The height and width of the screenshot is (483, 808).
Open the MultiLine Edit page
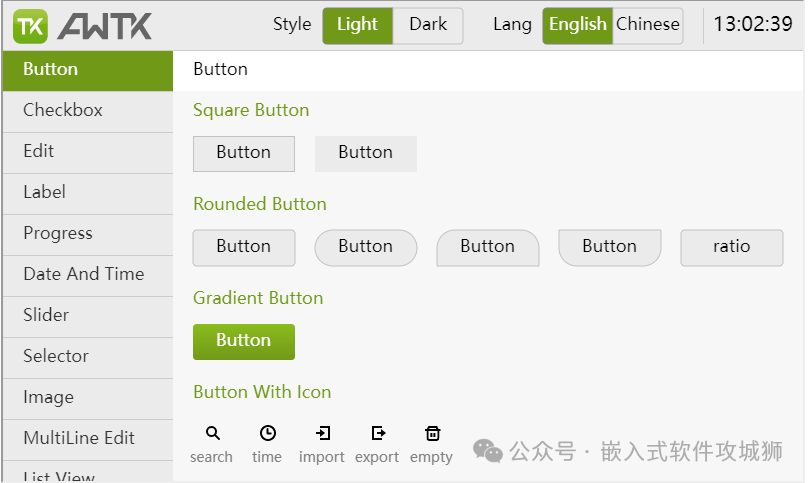tap(88, 439)
